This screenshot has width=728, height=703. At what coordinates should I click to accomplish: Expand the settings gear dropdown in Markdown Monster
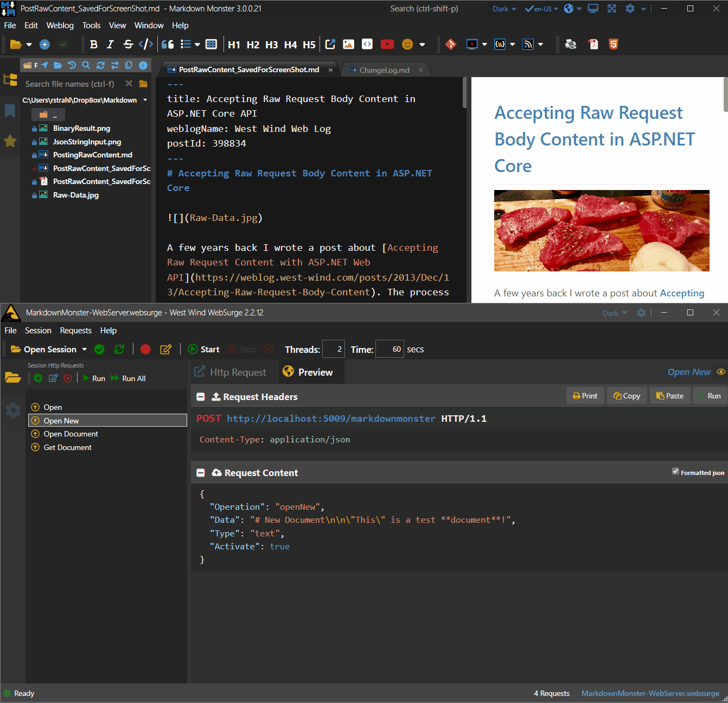(x=643, y=9)
